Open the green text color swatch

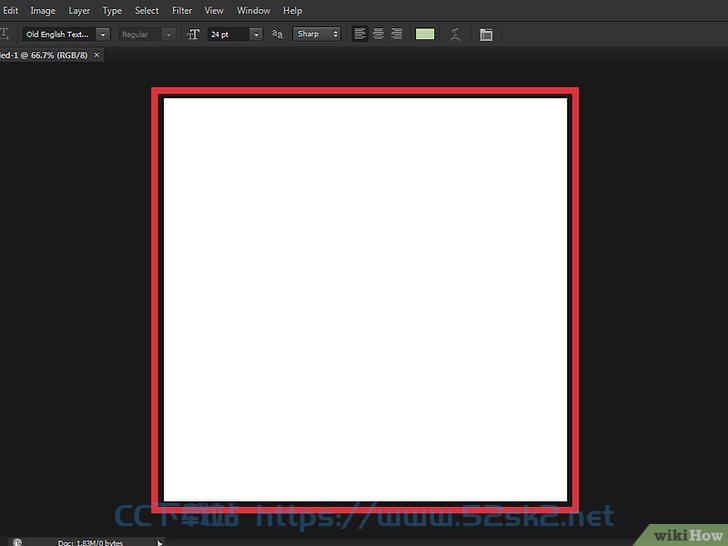(x=425, y=34)
